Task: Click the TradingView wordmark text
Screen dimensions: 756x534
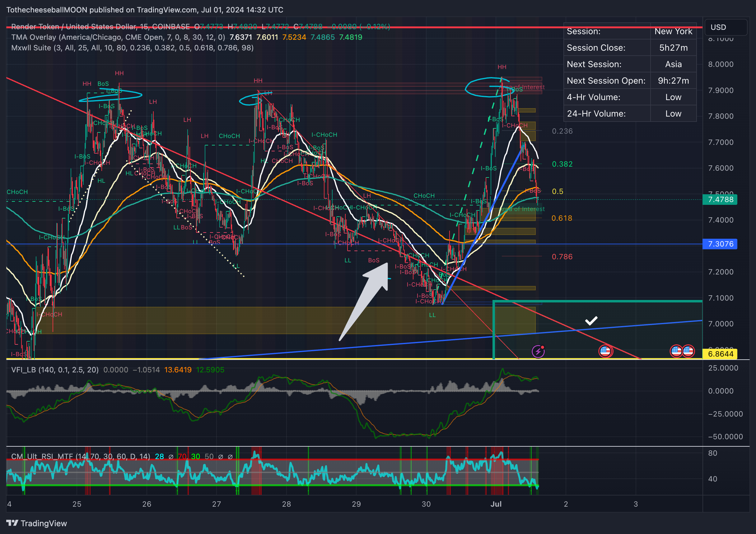Action: [x=44, y=523]
